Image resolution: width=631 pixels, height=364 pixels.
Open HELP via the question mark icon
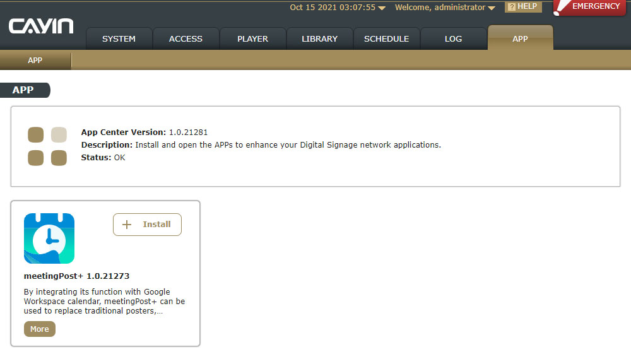512,7
